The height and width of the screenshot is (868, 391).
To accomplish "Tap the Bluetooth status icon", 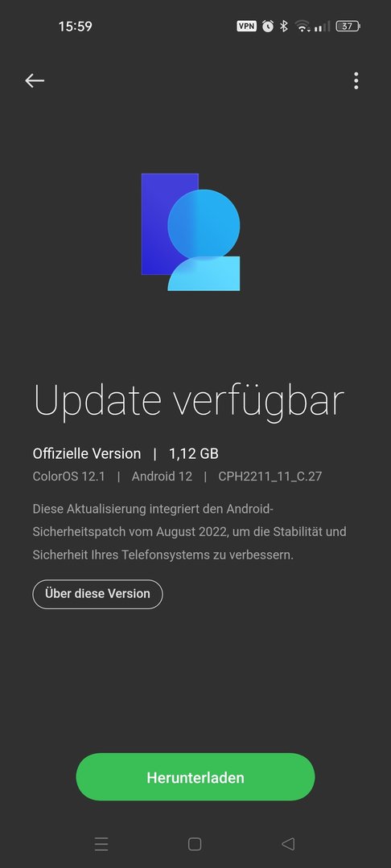I will [x=283, y=26].
